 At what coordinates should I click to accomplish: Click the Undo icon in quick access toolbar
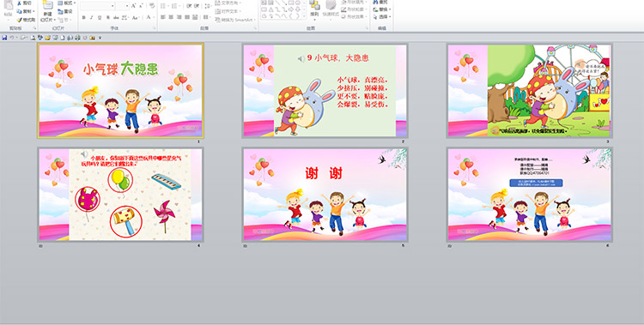pos(12,38)
